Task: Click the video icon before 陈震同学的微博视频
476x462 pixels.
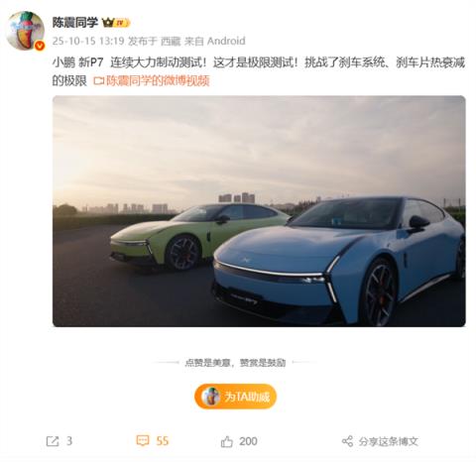Action: click(x=98, y=81)
